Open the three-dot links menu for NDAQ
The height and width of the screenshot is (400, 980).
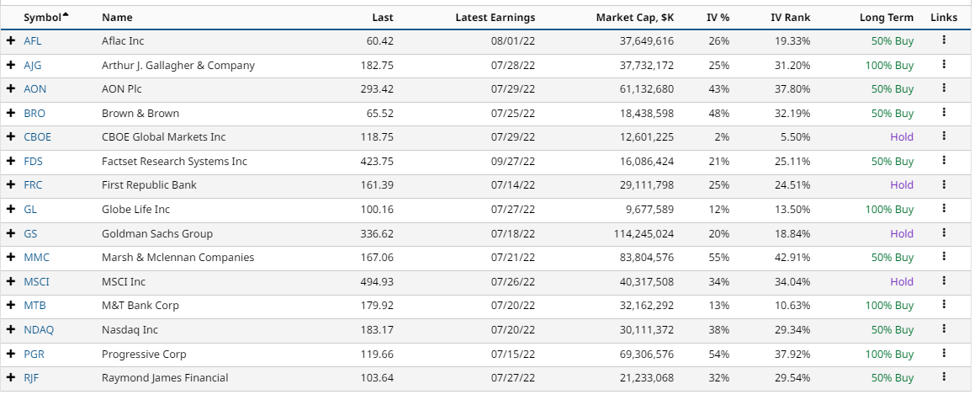(944, 329)
